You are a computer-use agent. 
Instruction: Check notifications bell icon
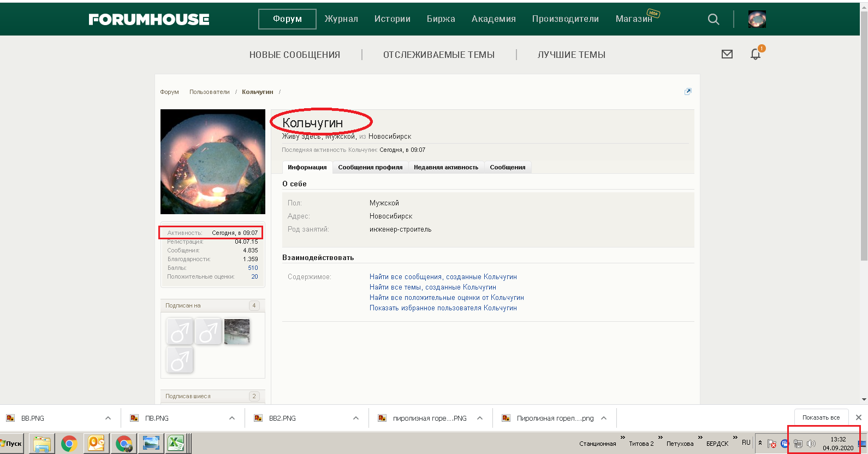755,54
